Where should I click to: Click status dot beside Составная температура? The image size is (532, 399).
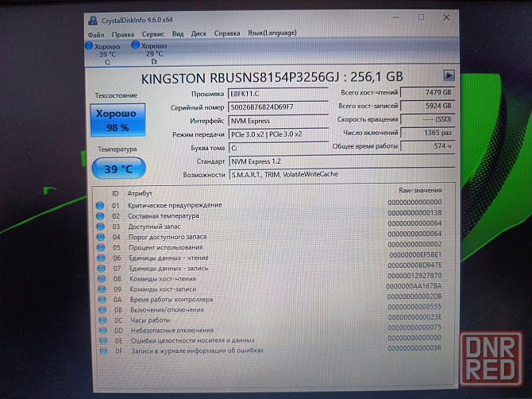pos(100,216)
